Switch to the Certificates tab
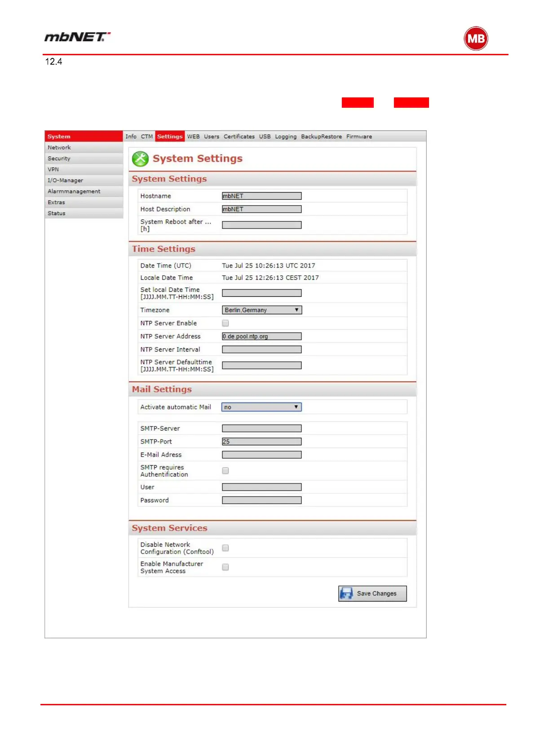This screenshot has height=756, width=535. tap(239, 136)
